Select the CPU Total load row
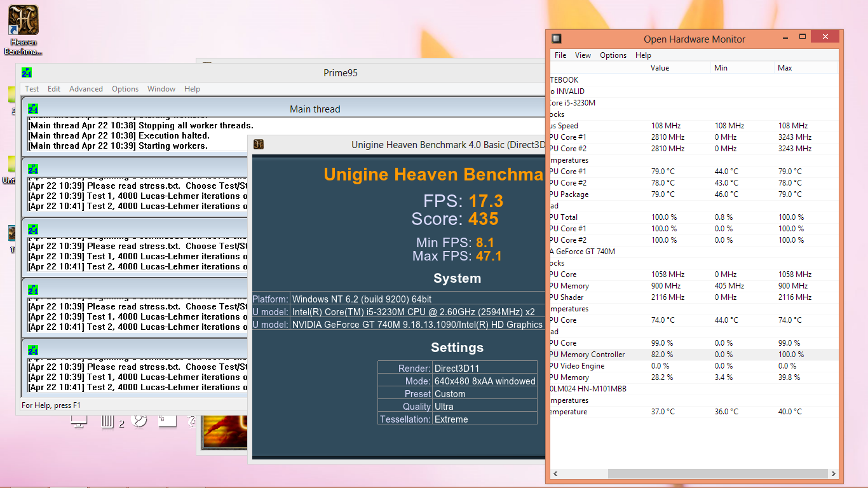Image resolution: width=868 pixels, height=488 pixels. tap(694, 217)
